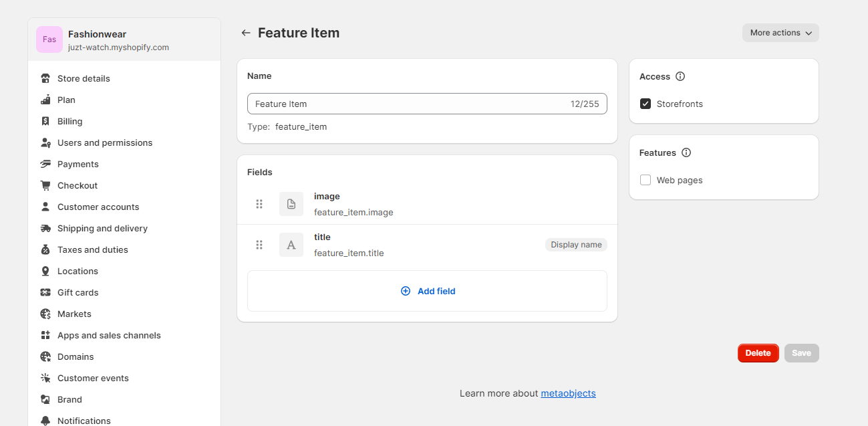Click the drag handle for title field
The width and height of the screenshot is (868, 426).
click(x=259, y=245)
